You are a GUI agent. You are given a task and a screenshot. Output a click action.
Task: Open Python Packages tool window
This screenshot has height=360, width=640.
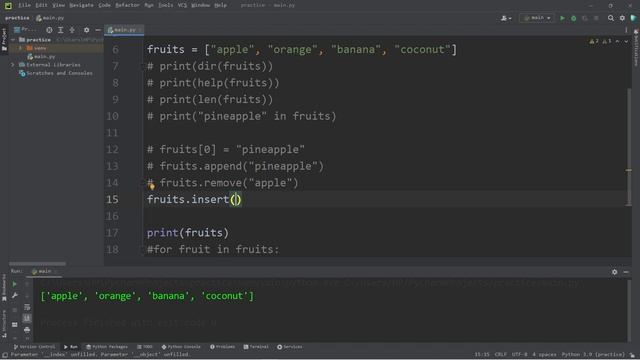coord(107,347)
